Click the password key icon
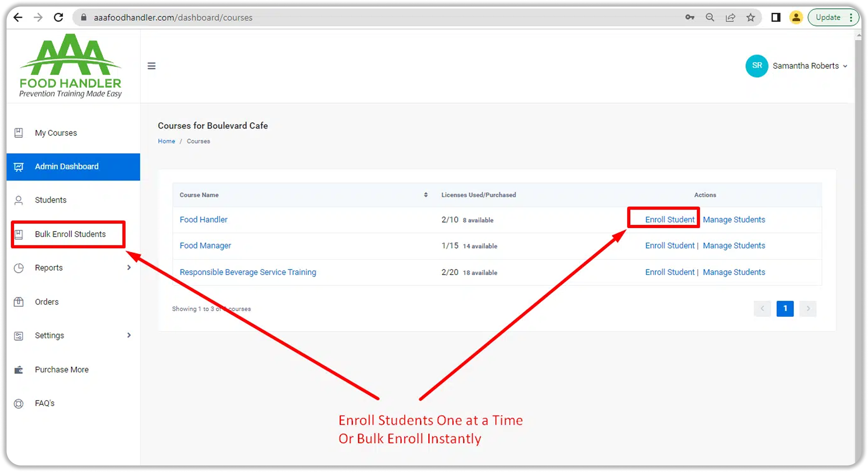This screenshot has width=868, height=472. (690, 17)
